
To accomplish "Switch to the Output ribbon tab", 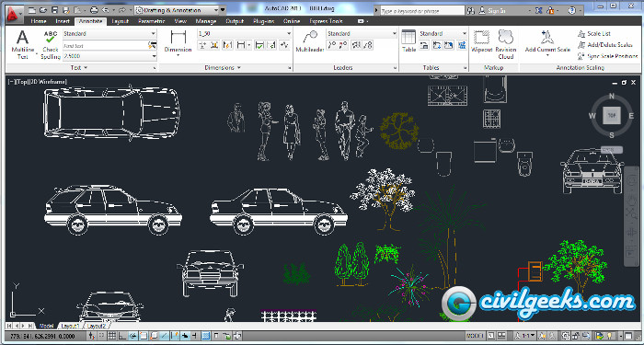I will click(235, 21).
